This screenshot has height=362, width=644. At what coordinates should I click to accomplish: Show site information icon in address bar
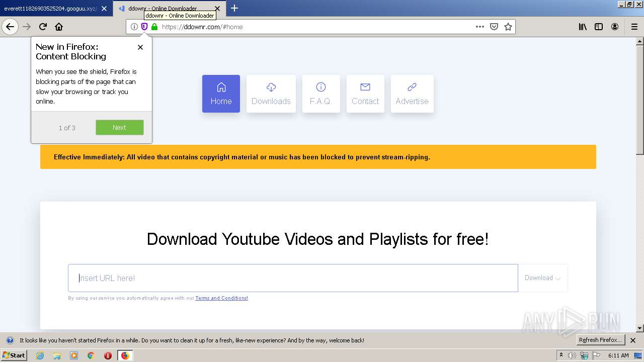(x=134, y=27)
